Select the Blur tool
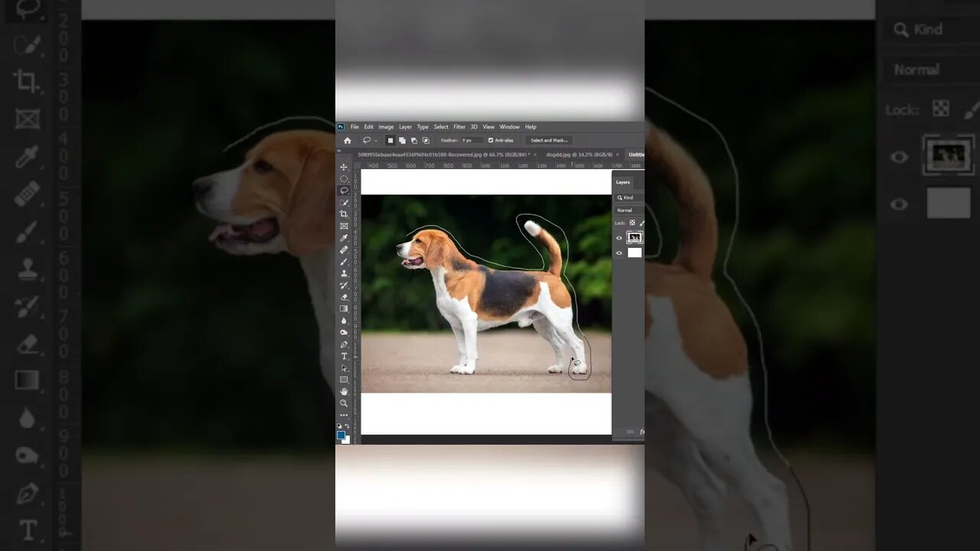This screenshot has height=551, width=980. (x=344, y=321)
